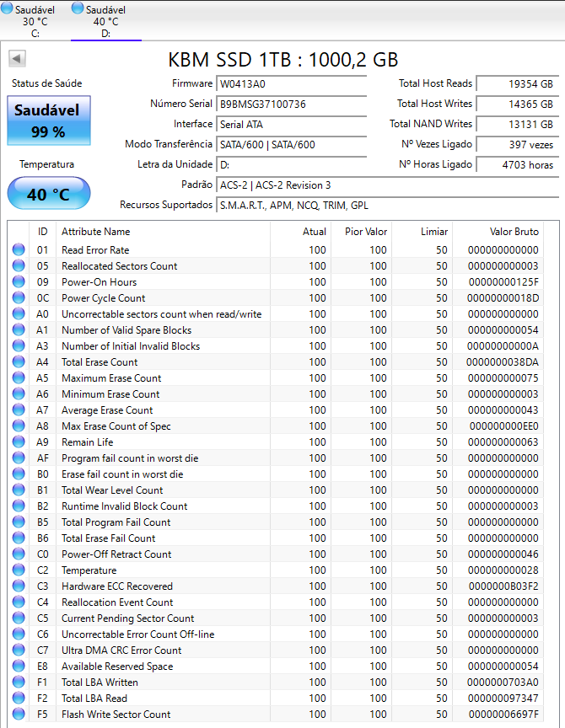This screenshot has height=728, width=565.
Task: Click the serial number field B9BMSG37100736
Action: tap(291, 104)
